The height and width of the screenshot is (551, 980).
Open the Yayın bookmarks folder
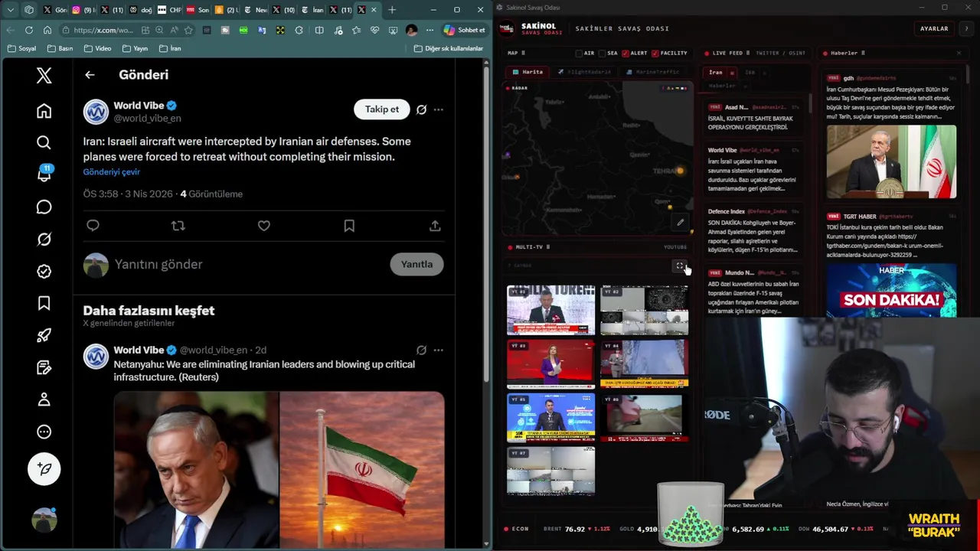(x=135, y=48)
